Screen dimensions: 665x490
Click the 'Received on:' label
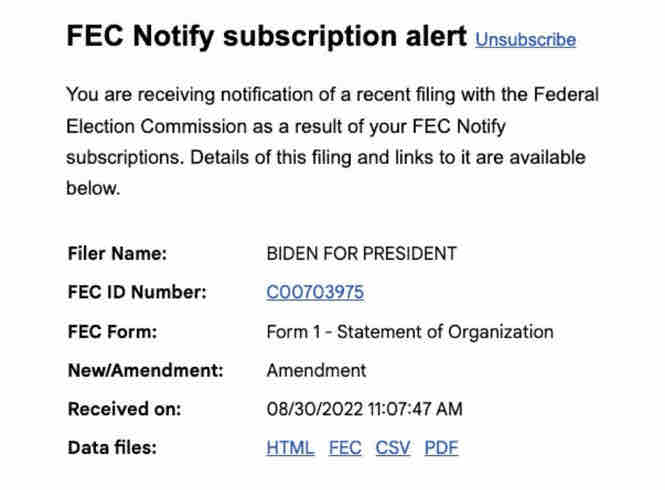tap(124, 409)
